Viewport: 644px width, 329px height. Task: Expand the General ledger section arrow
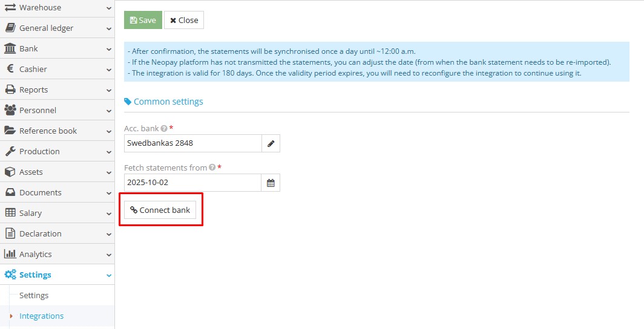(108, 28)
